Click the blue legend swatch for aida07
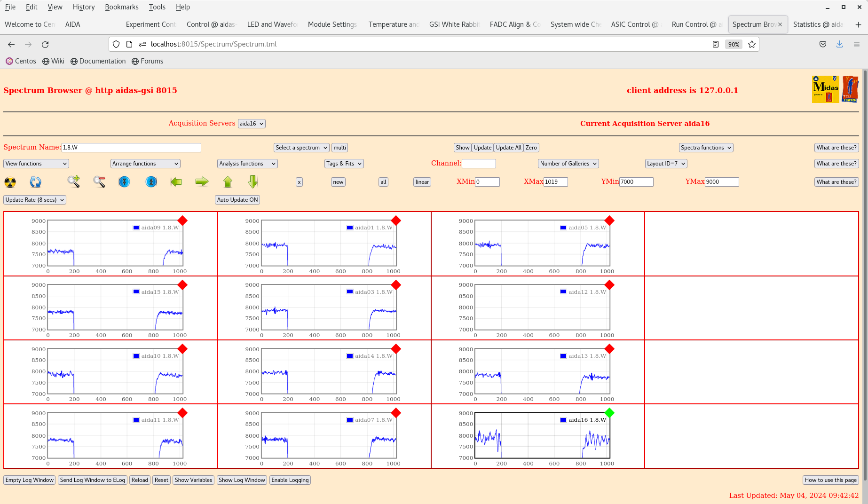The image size is (868, 504). [350, 420]
